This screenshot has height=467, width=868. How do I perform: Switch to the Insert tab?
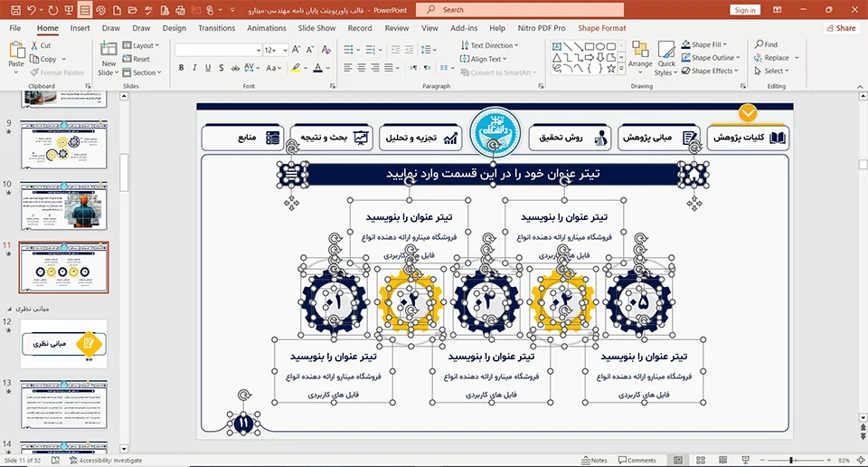(x=80, y=28)
